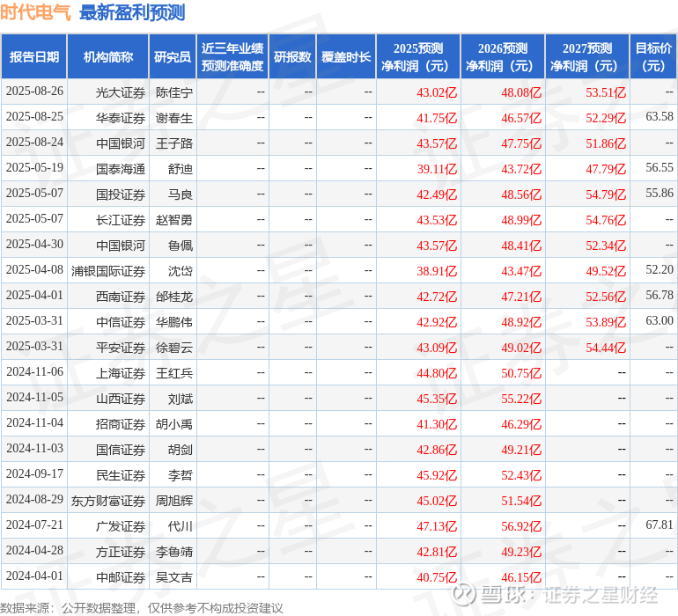Click the 39.11亿 profit value

click(x=437, y=169)
